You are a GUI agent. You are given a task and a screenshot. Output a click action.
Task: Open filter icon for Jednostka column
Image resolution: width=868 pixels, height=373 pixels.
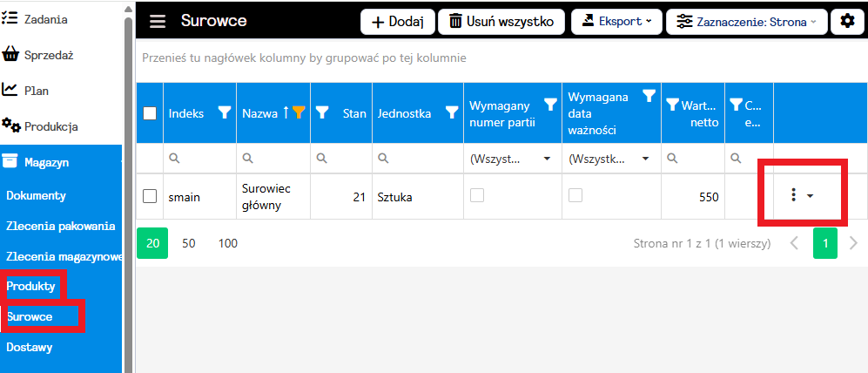[452, 112]
